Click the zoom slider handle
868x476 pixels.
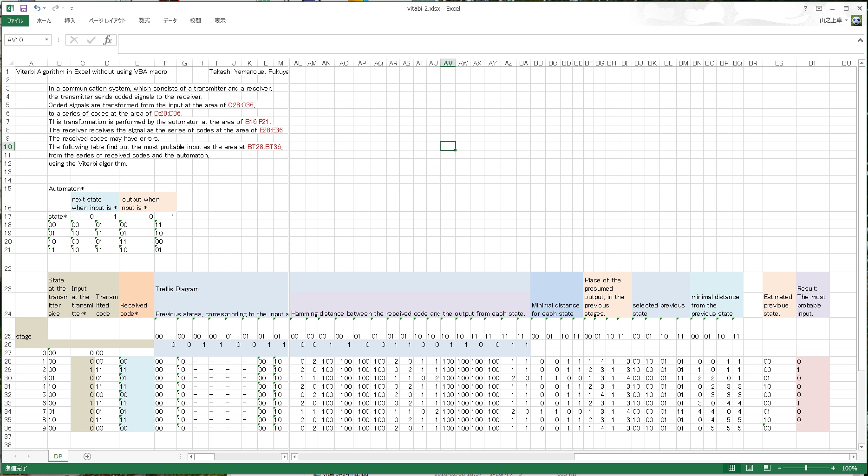point(806,468)
